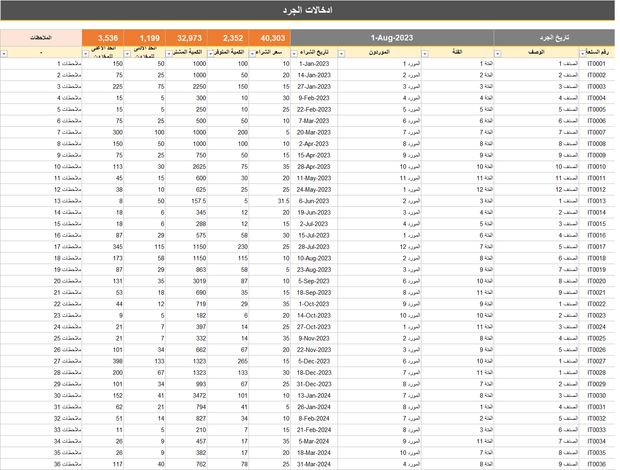Click purchase date 31-Dec-2023
The height and width of the screenshot is (470, 620).
pos(314,384)
